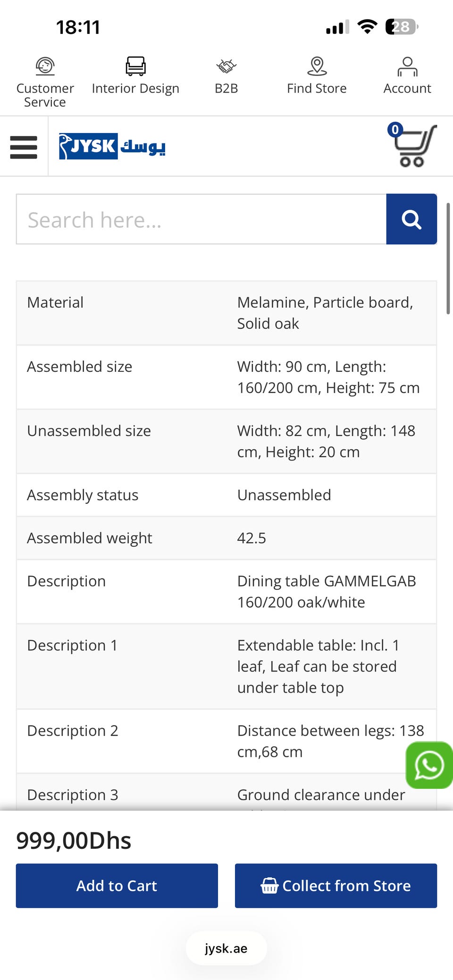This screenshot has height=980, width=453.
Task: Click the page scrollbar on right edge
Action: [x=448, y=259]
